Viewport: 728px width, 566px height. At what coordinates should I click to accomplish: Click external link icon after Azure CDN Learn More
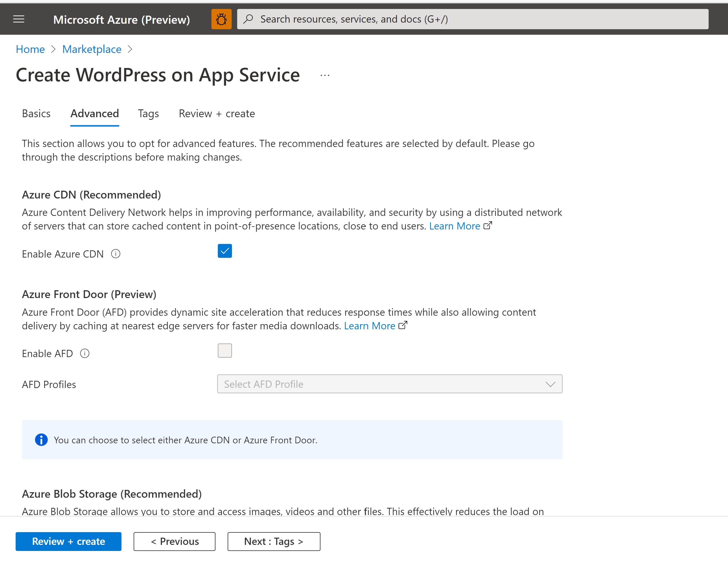pyautogui.click(x=488, y=226)
